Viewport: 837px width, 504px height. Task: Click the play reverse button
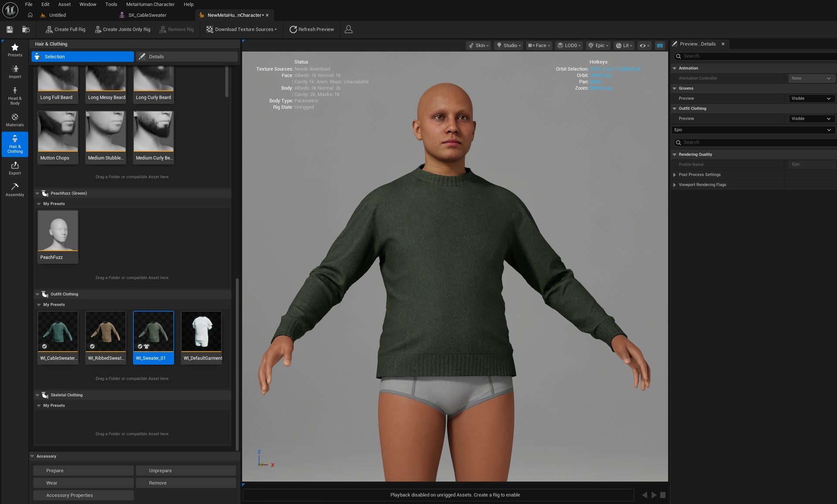tap(645, 495)
